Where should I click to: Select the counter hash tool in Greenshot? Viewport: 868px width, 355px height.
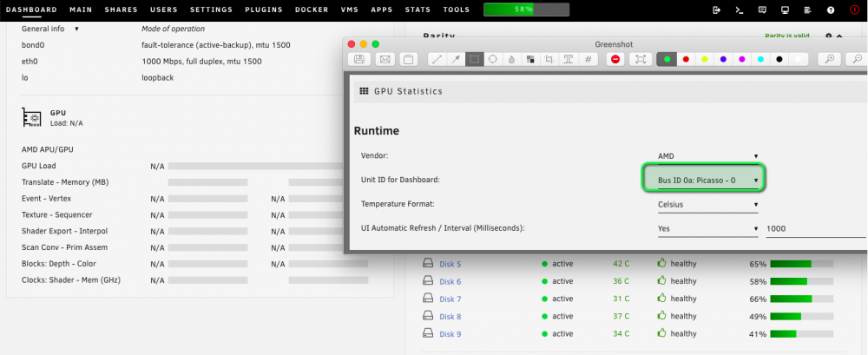pos(588,59)
